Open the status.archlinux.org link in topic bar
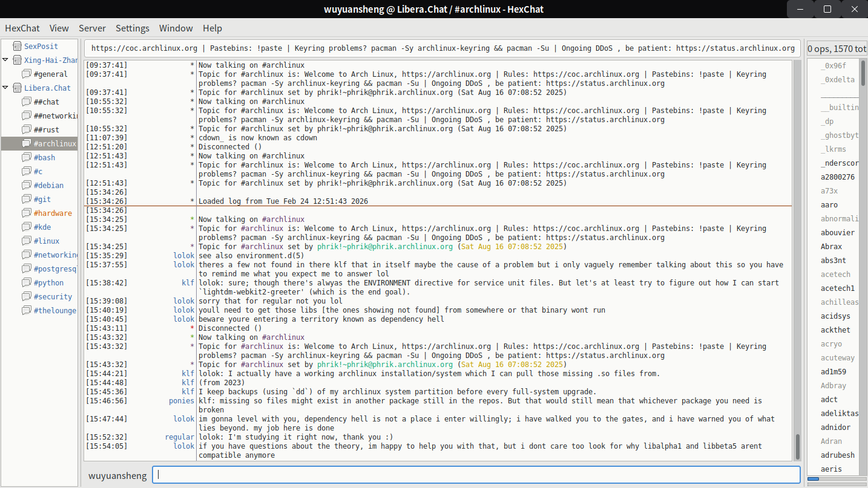This screenshot has width=868, height=488. point(735,48)
